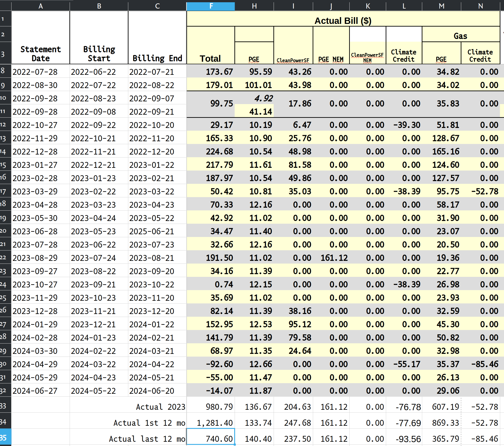Click the PGE NEM value 161.12 in row 22
The image size is (504, 446).
(x=334, y=258)
